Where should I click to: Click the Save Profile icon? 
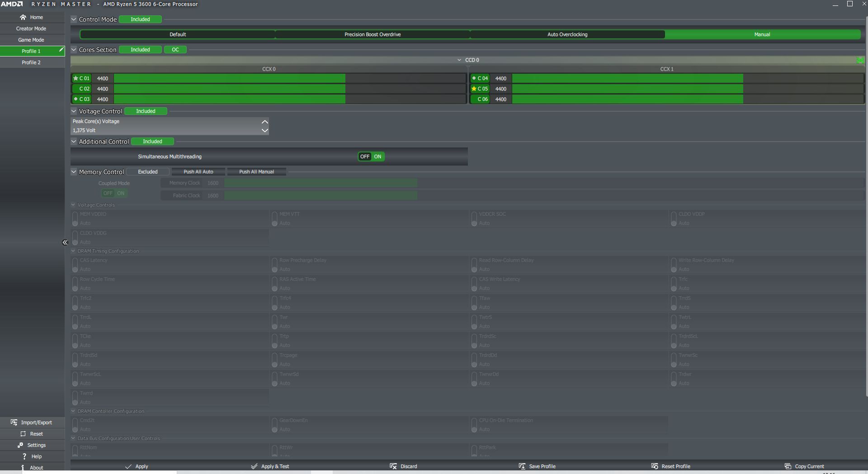(522, 466)
